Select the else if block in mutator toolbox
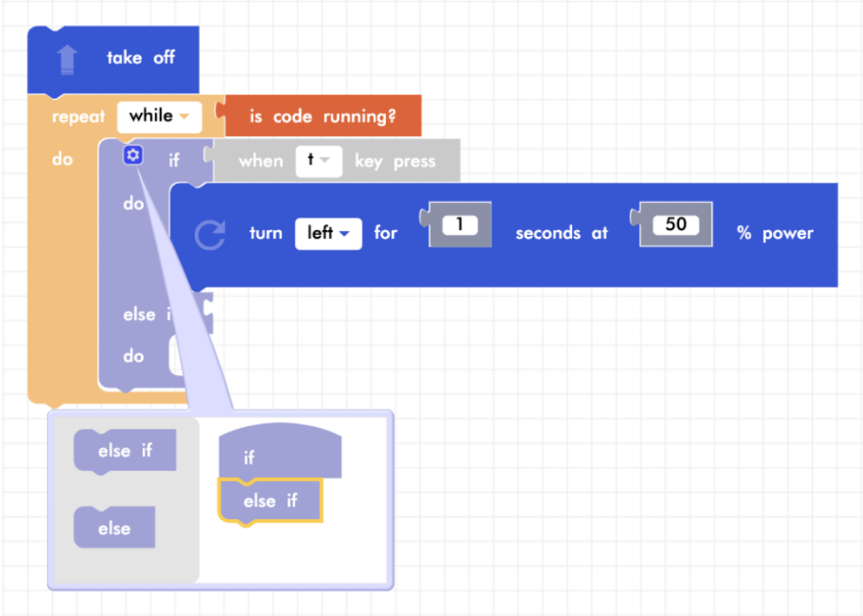863x616 pixels. point(125,451)
